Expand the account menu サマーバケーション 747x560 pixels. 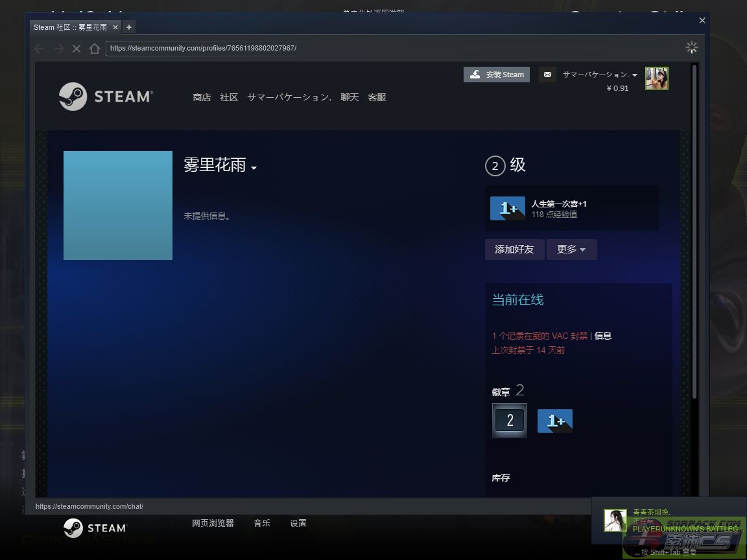pyautogui.click(x=599, y=75)
